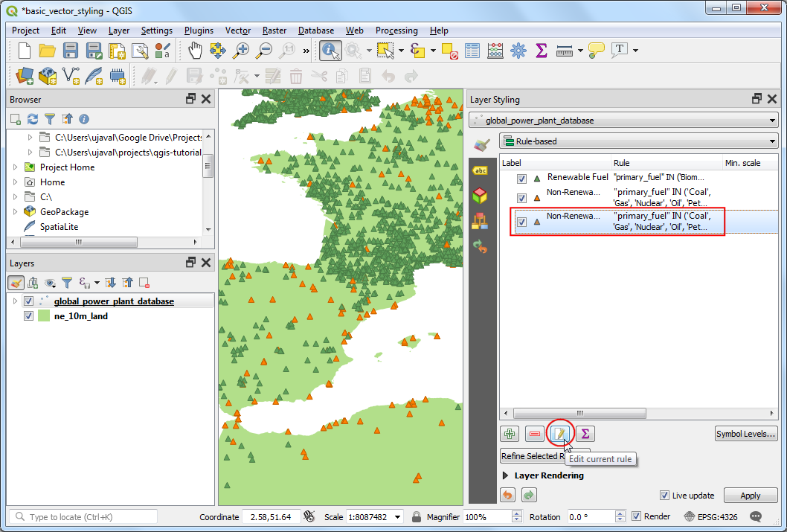Click the Zoom In magnifier tool
Viewport: 787px width, 532px height.
pos(241,51)
